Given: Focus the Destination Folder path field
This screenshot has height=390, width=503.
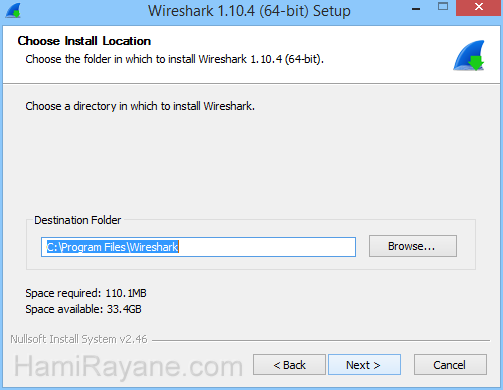Looking at the screenshot, I should tap(198, 247).
